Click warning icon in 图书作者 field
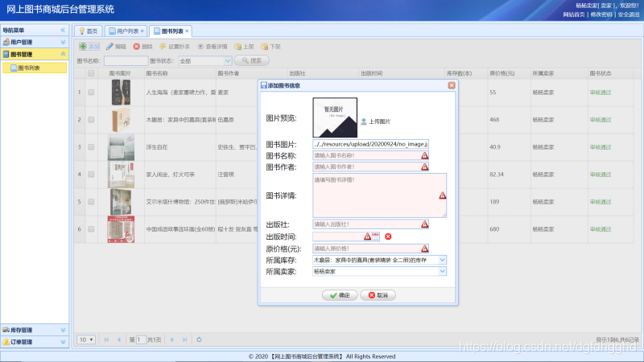644x362 pixels. [424, 167]
